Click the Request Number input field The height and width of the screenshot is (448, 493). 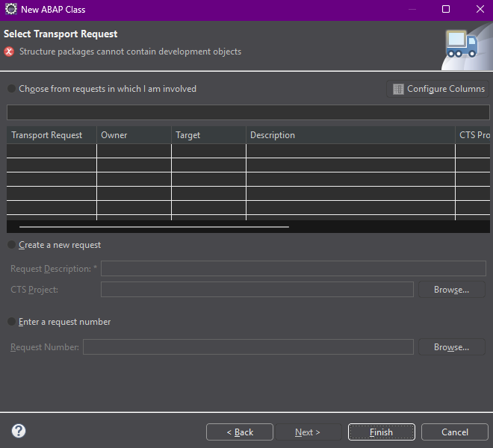coord(248,346)
